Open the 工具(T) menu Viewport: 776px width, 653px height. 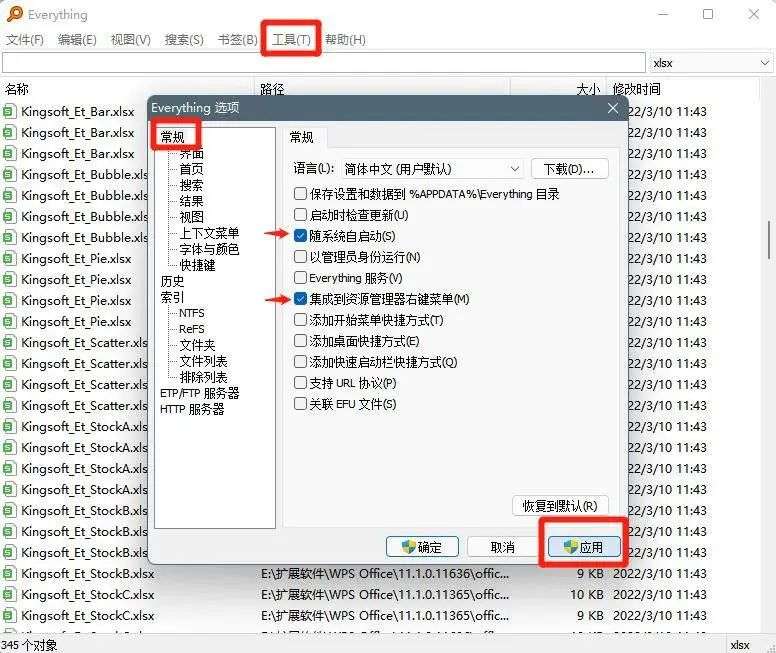pyautogui.click(x=291, y=40)
